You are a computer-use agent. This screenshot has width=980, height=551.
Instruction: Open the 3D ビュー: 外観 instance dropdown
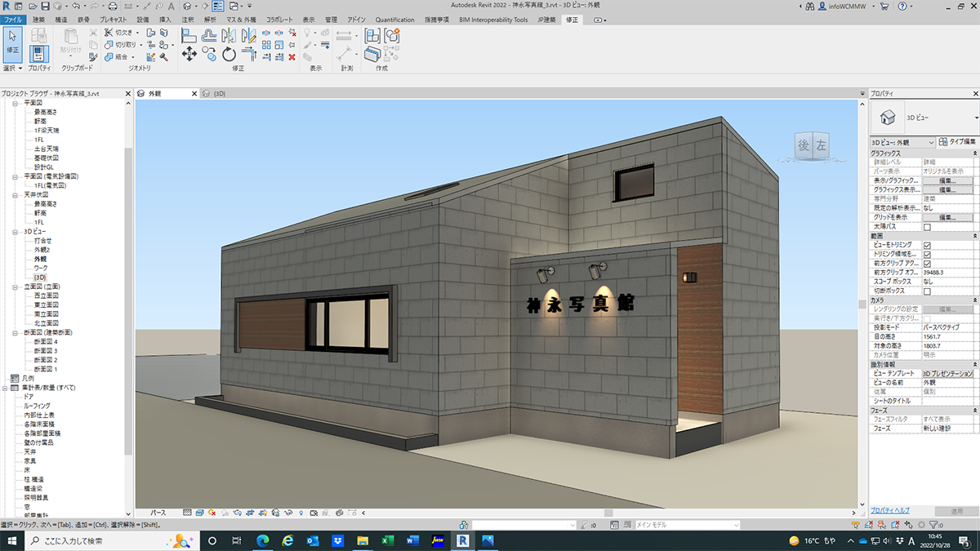tap(902, 142)
